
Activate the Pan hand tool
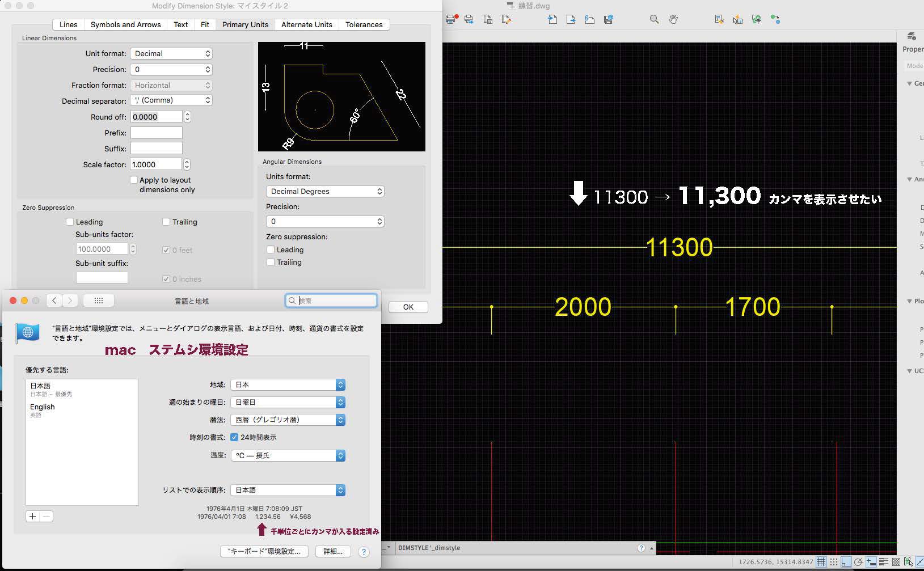673,19
